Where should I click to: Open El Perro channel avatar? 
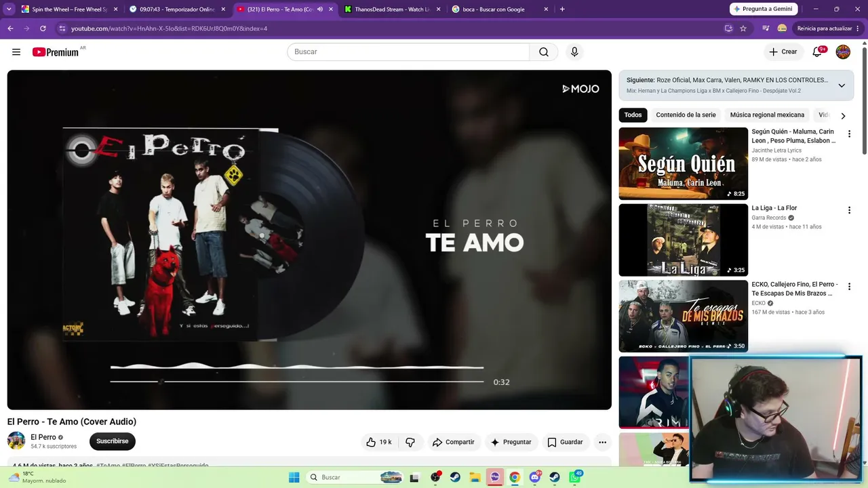point(16,441)
